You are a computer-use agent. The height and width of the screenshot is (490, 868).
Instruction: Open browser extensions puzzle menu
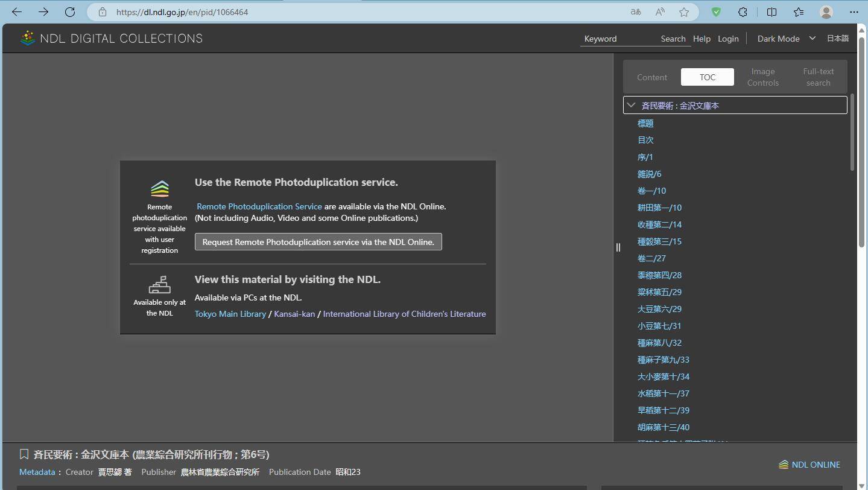(743, 12)
